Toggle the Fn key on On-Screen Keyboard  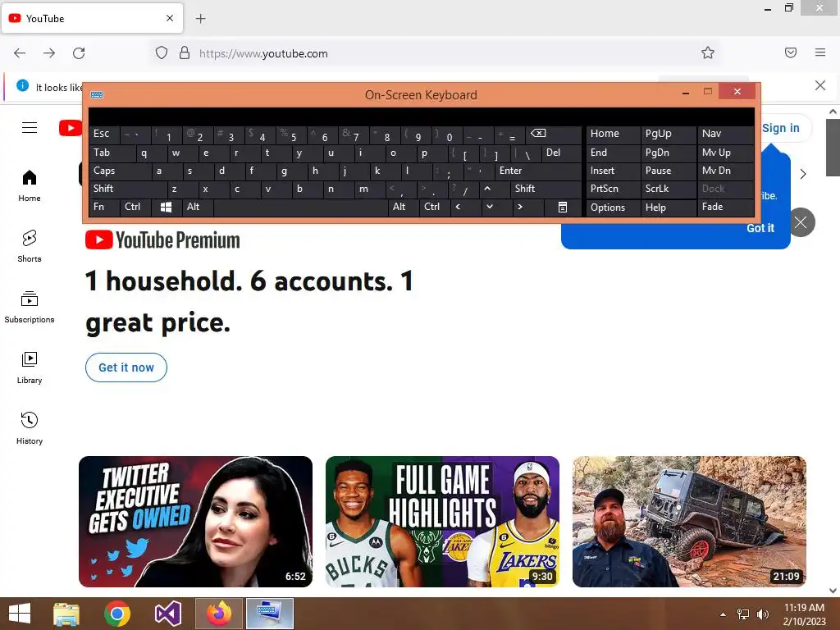pos(104,207)
